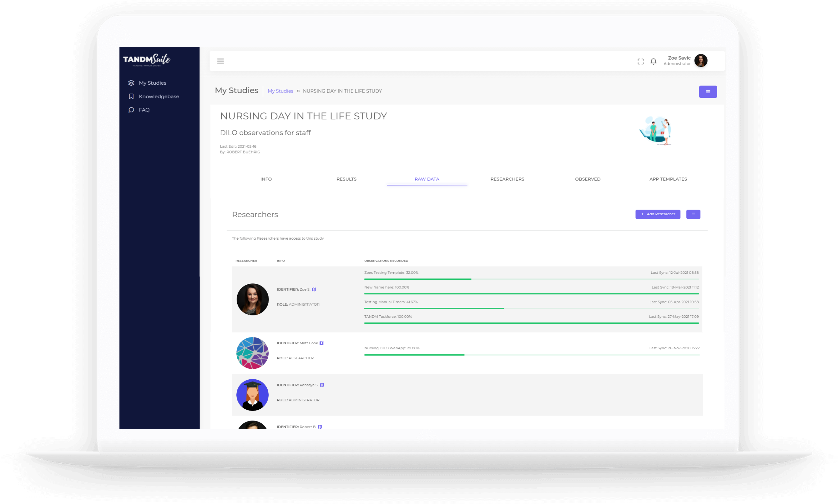
Task: Click 'Last Sync: 26-Nov-2020 15:22' text
Action: click(674, 348)
